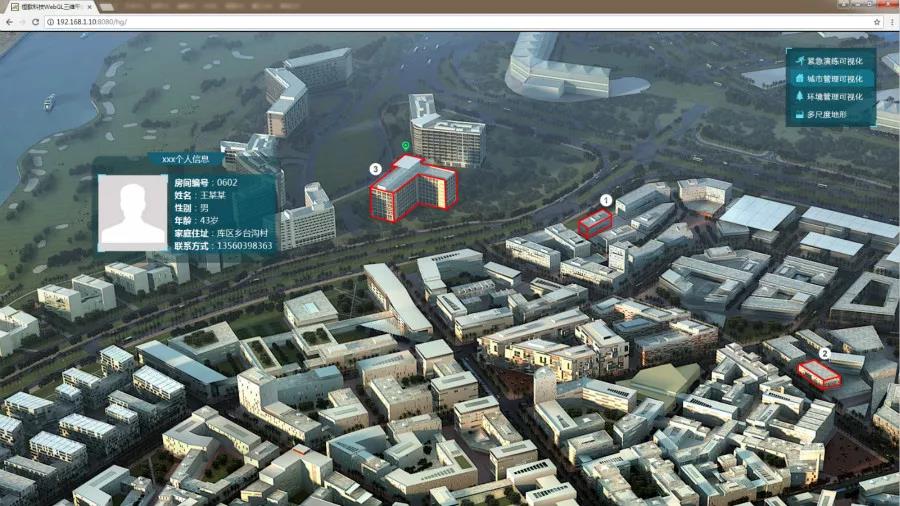The height and width of the screenshot is (506, 900).
Task: Click the numbered marker 3 on the map
Action: [375, 169]
